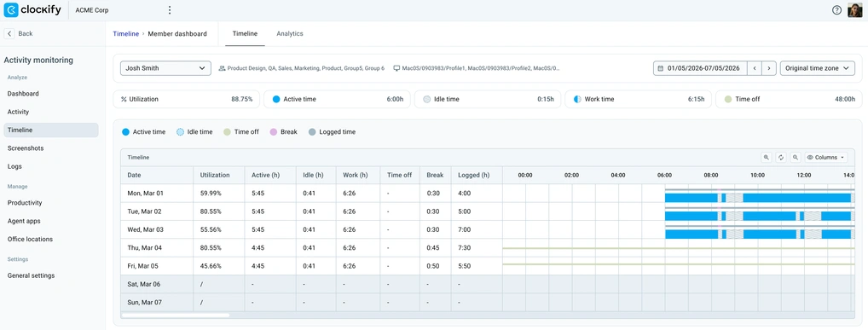Click the groups people icon beside Product Design
This screenshot has height=330, width=868.
pyautogui.click(x=222, y=68)
